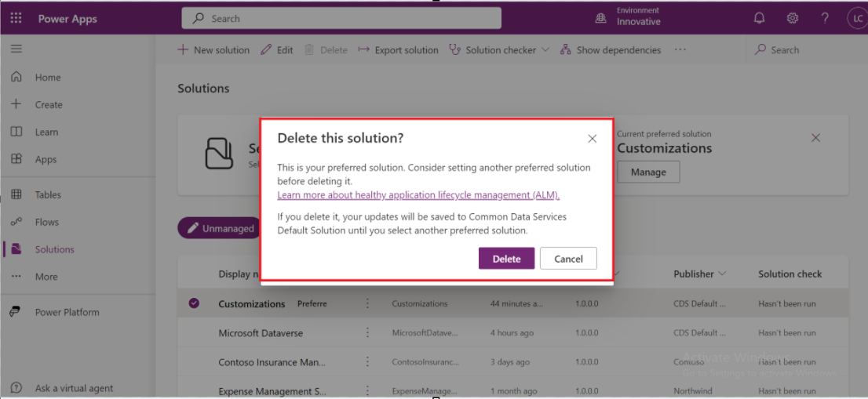Viewport: 868px width, 399px height.
Task: Confirm with the purple Delete button
Action: [x=506, y=259]
